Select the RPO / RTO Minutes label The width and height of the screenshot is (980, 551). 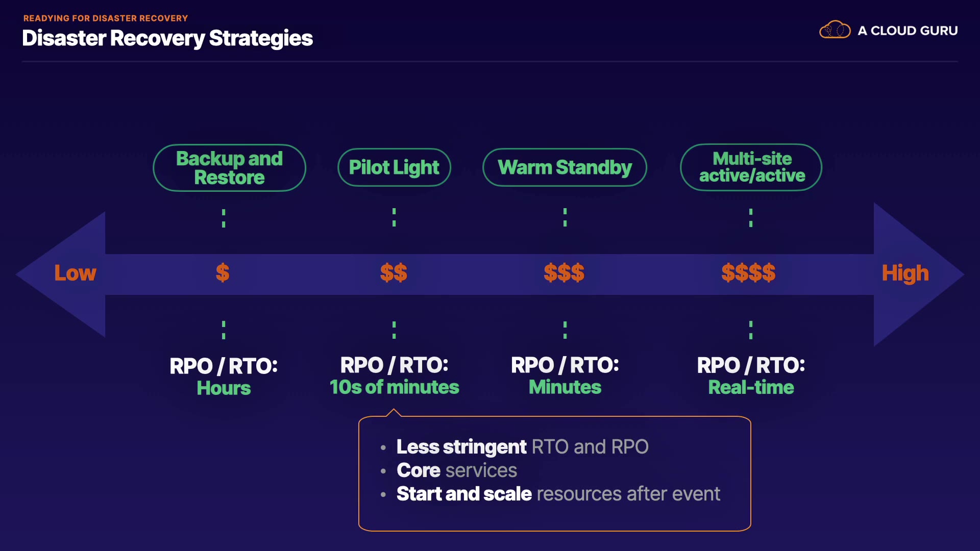565,376
